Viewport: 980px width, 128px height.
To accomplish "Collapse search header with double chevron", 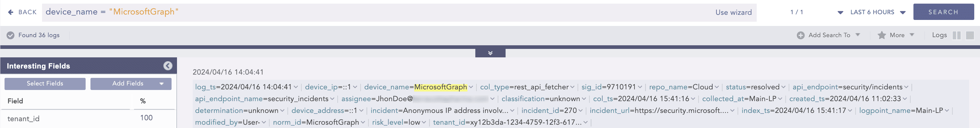I will (490, 53).
